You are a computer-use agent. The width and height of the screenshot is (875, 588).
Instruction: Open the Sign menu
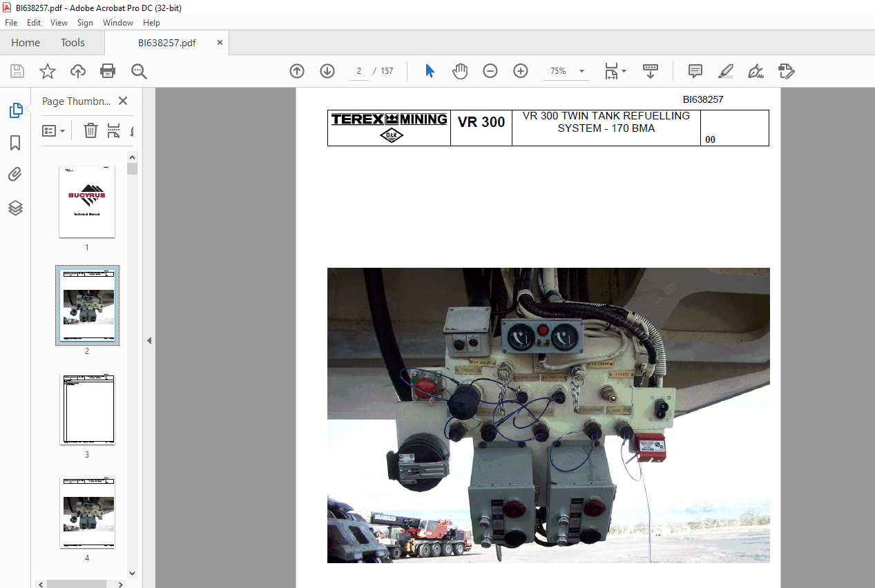point(85,23)
